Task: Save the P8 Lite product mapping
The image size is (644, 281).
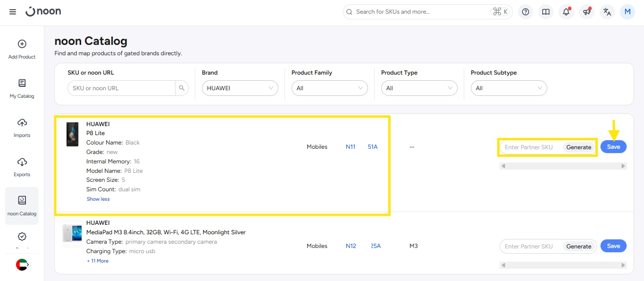Action: [x=613, y=147]
